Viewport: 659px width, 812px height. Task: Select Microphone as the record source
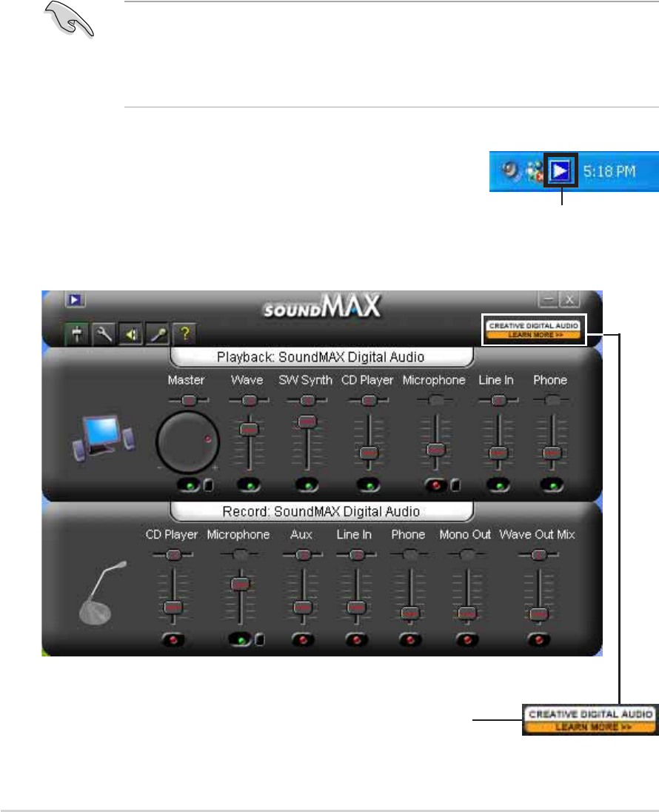pos(240,639)
